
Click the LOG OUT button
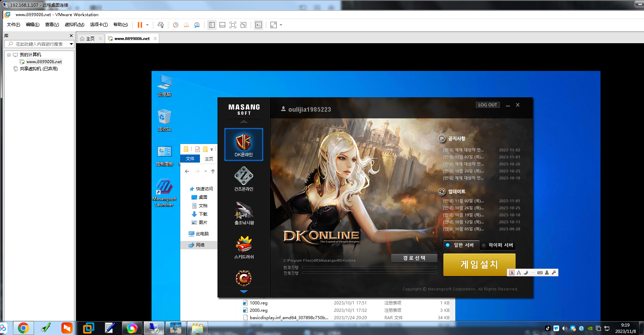488,105
